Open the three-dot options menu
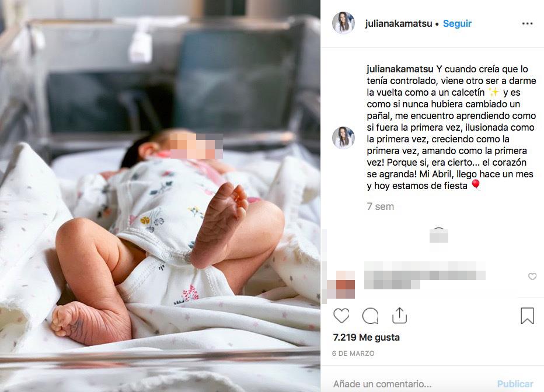 point(527,23)
